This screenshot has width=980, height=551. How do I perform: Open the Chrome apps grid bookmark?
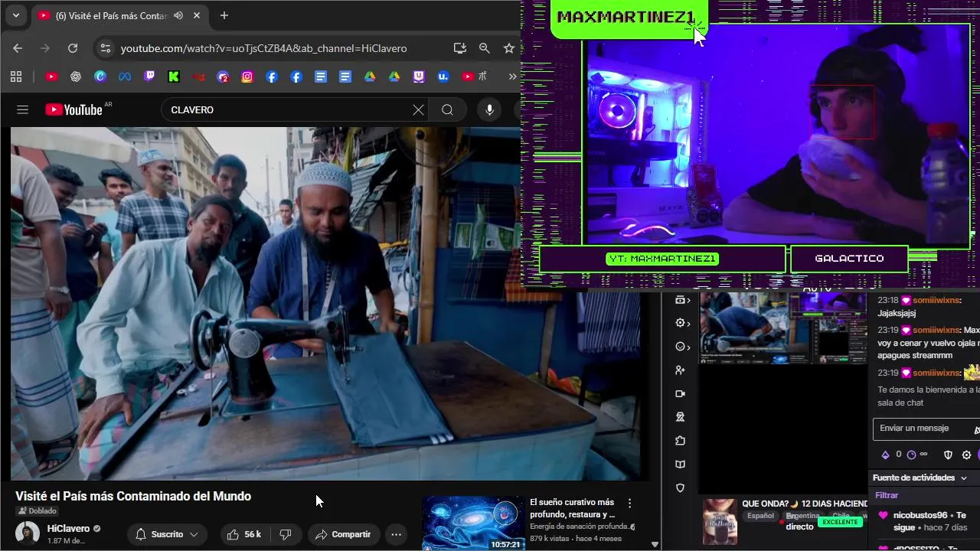click(x=16, y=77)
